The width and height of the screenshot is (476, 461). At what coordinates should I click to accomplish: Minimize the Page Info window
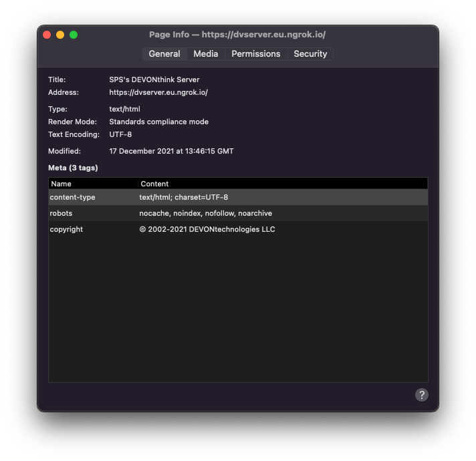(x=60, y=35)
